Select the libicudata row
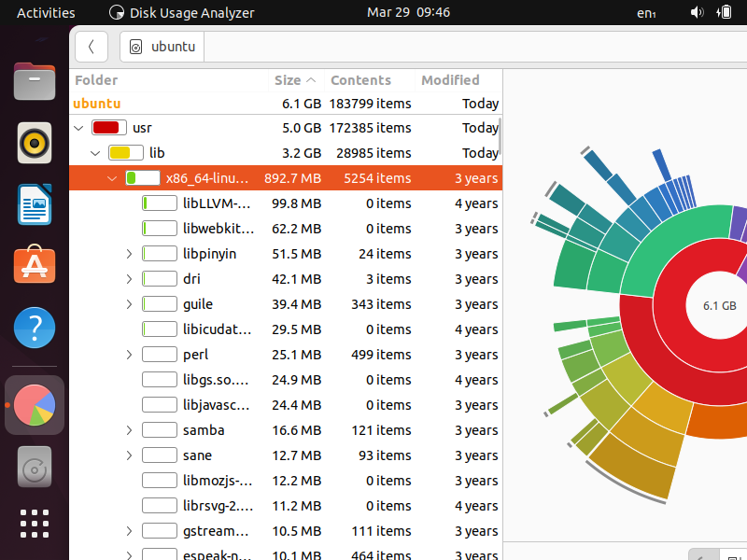 pyautogui.click(x=286, y=329)
